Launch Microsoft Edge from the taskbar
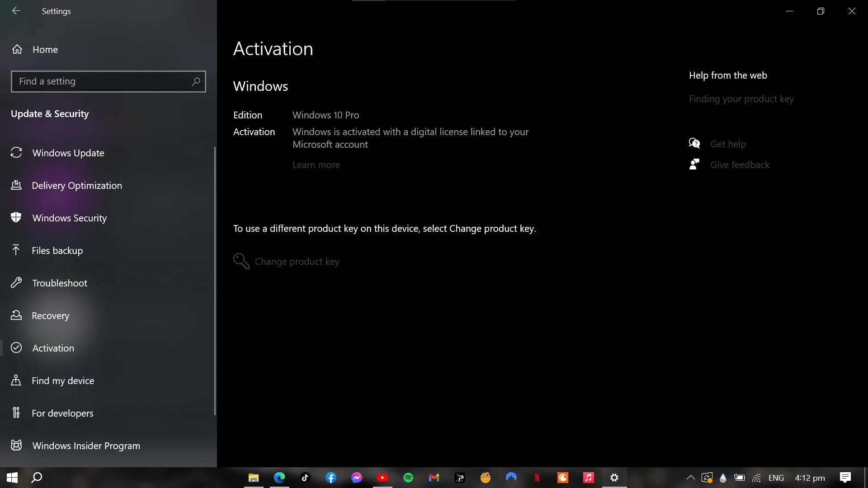Image resolution: width=868 pixels, height=488 pixels. pos(279,478)
